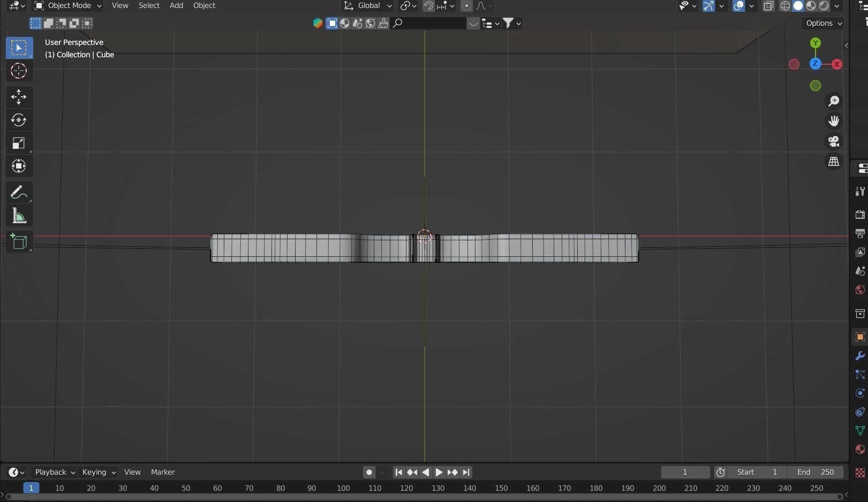Image resolution: width=868 pixels, height=502 pixels.
Task: Open the View menu in 3D header
Action: point(120,5)
